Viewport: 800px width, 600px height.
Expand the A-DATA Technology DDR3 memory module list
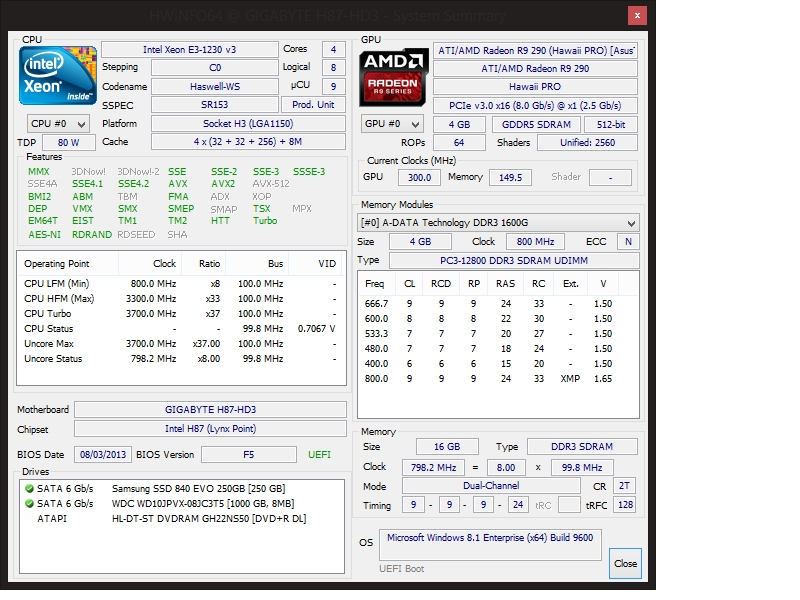click(498, 223)
